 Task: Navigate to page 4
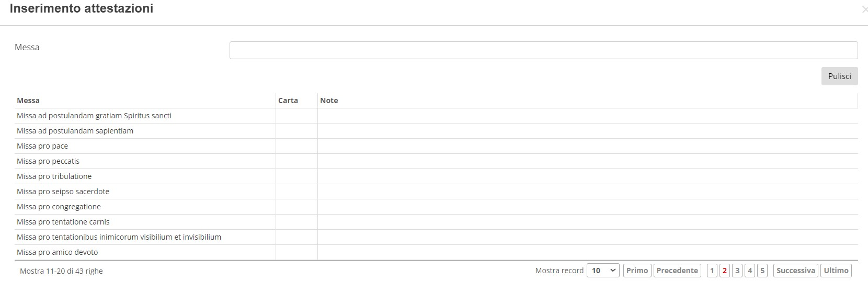(x=750, y=271)
